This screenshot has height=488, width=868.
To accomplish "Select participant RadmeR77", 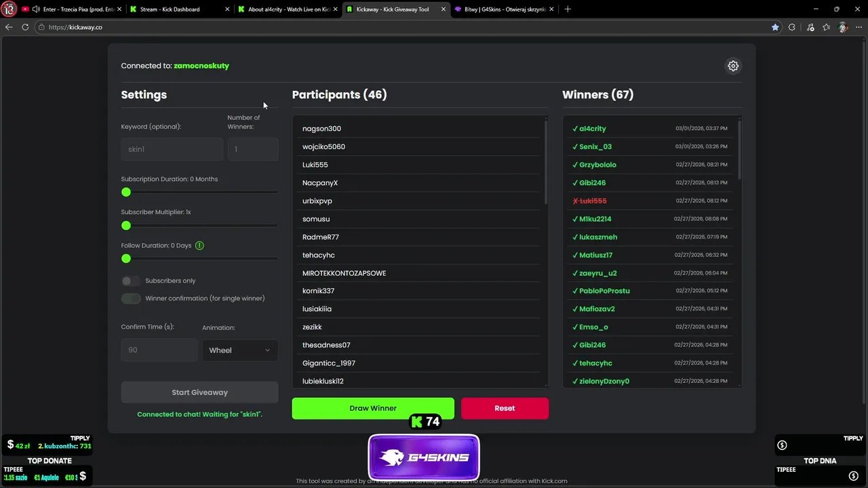I will (x=418, y=237).
